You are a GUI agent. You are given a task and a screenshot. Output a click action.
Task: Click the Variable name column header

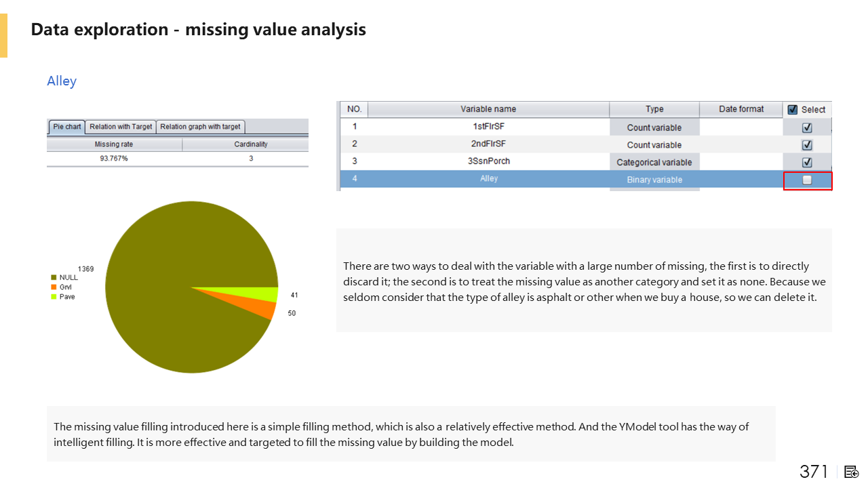coord(488,109)
